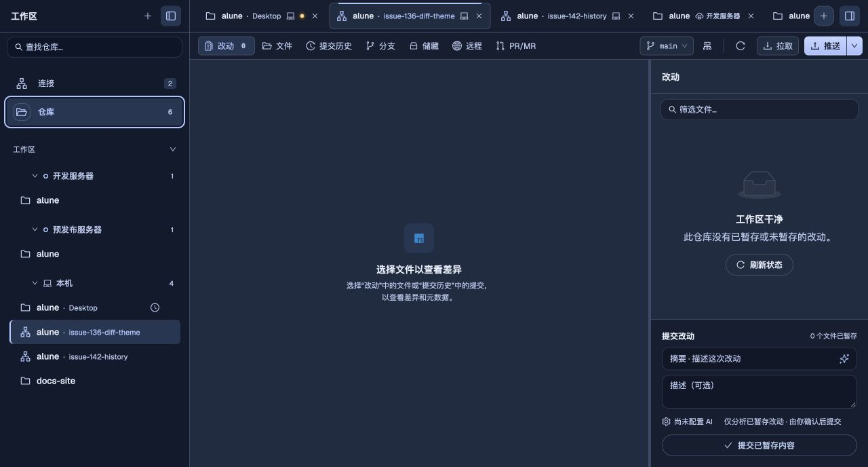Collapse the 本机 group

pos(35,283)
